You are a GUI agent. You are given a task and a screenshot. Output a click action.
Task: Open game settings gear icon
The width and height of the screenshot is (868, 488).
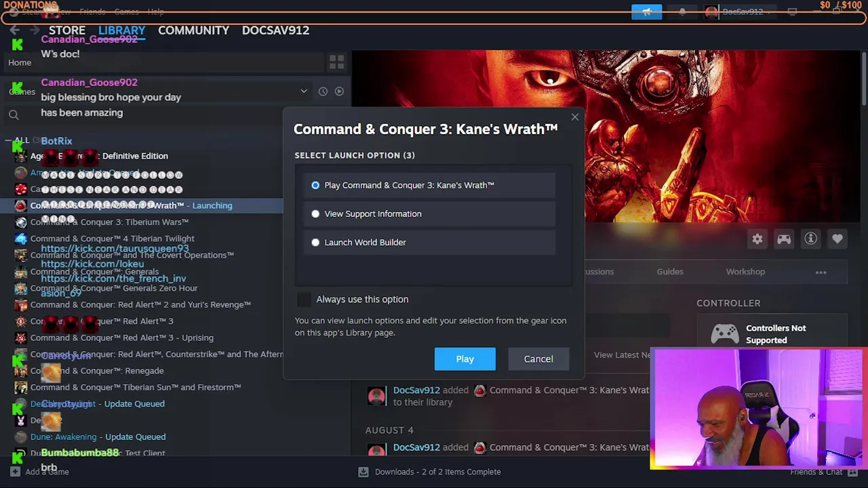tap(757, 239)
